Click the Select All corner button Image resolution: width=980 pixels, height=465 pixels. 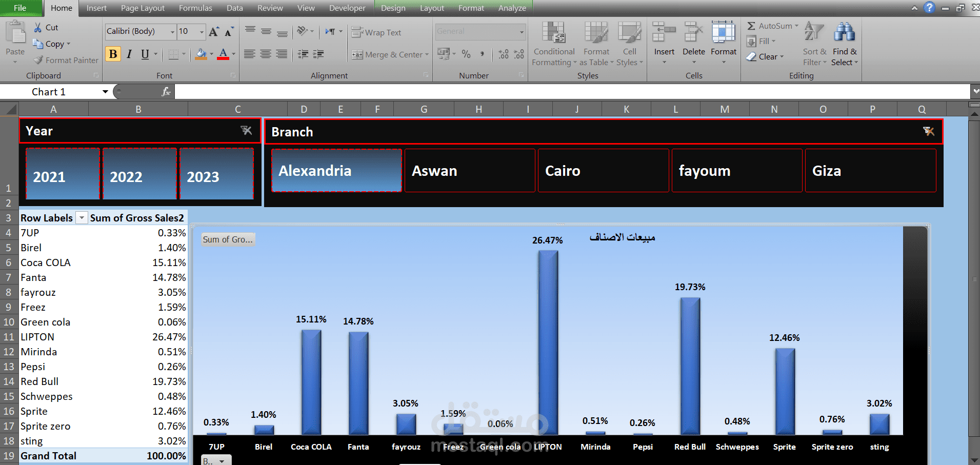pyautogui.click(x=9, y=109)
